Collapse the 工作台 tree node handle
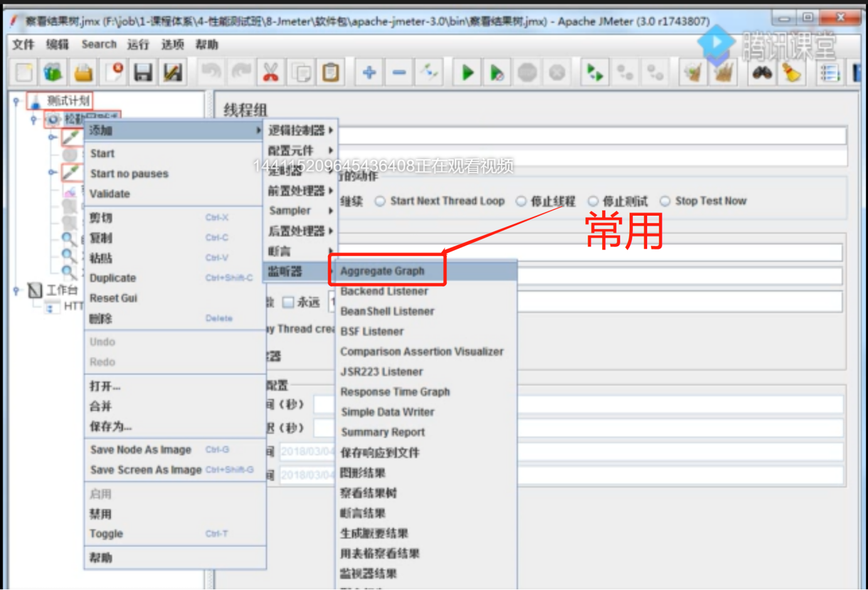 17,290
